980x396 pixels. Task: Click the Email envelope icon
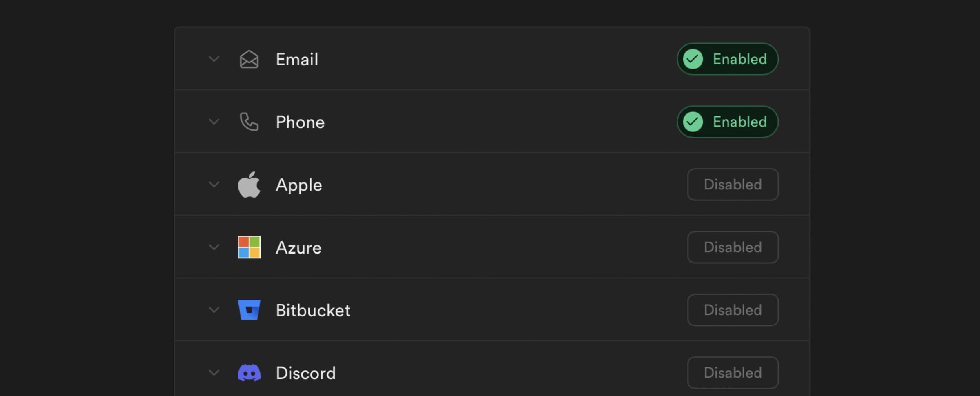(249, 60)
